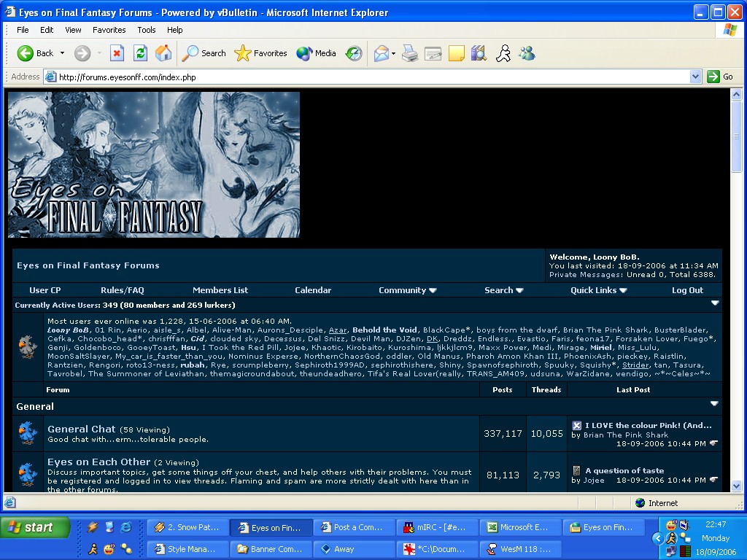Switch to the '2. Snow Pat...' taskbar button
Image resolution: width=747 pixels, height=560 pixels.
187,527
